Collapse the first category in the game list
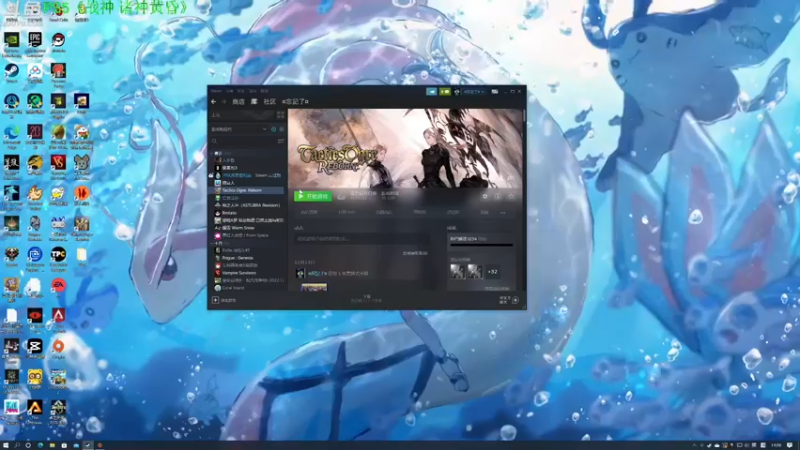The height and width of the screenshot is (450, 800). pyautogui.click(x=212, y=153)
